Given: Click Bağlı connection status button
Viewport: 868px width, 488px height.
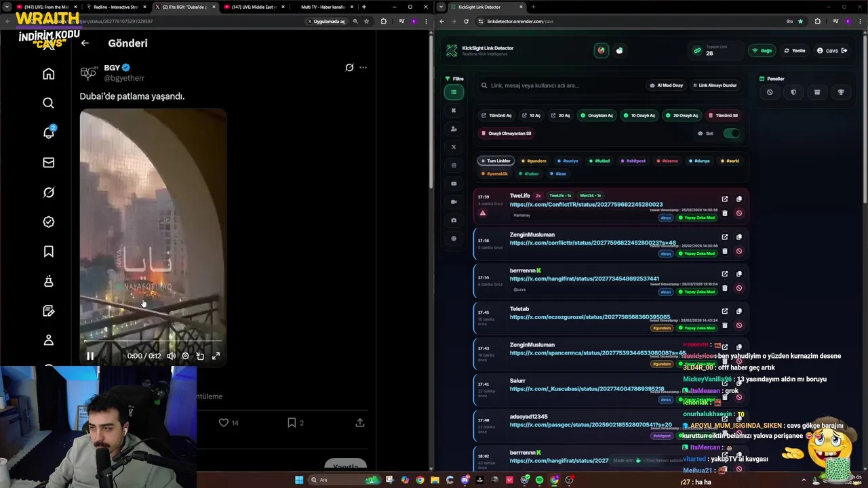Looking at the screenshot, I should point(763,51).
